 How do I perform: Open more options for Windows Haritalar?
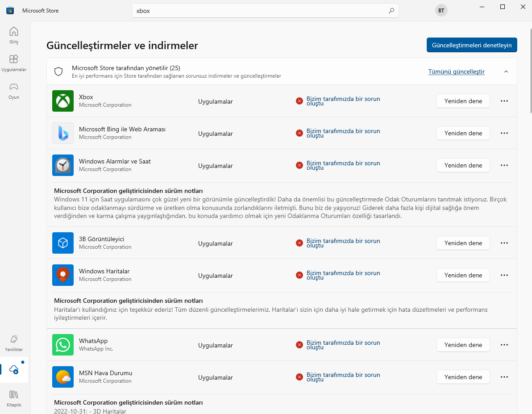[504, 275]
